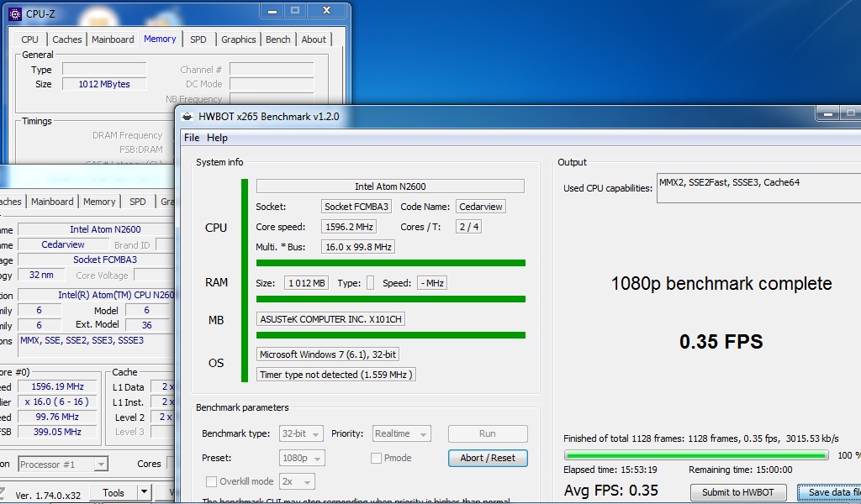Open the Graphics tab in top CPU-Z window
861x504 pixels.
[238, 39]
